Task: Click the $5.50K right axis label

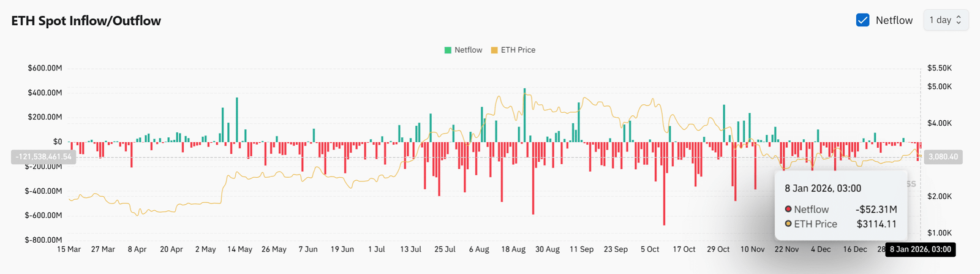Action: (x=940, y=68)
